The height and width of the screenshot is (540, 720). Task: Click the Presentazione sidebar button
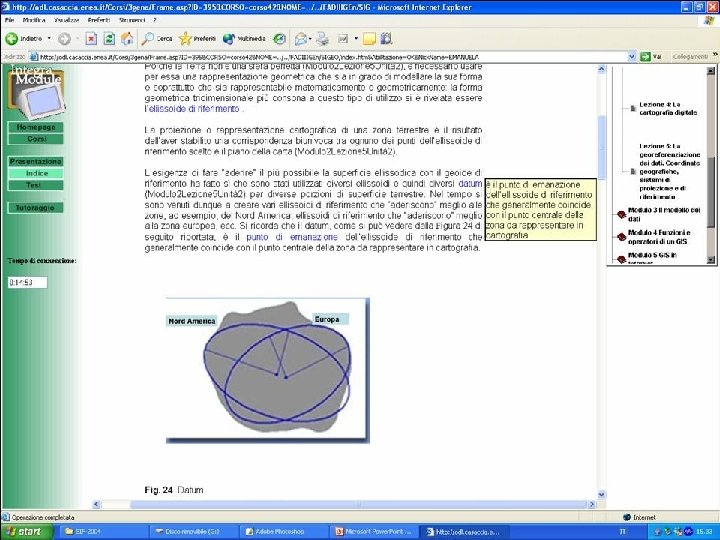pyautogui.click(x=36, y=162)
